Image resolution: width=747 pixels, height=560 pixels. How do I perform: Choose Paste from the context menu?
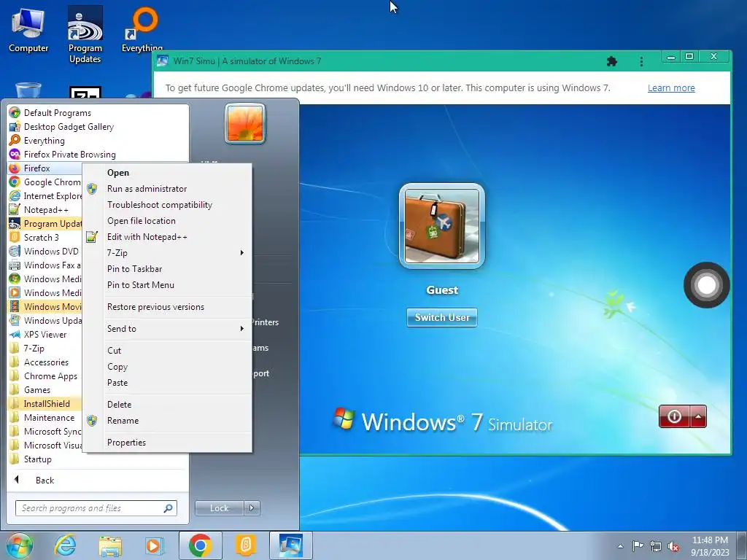tap(168, 383)
